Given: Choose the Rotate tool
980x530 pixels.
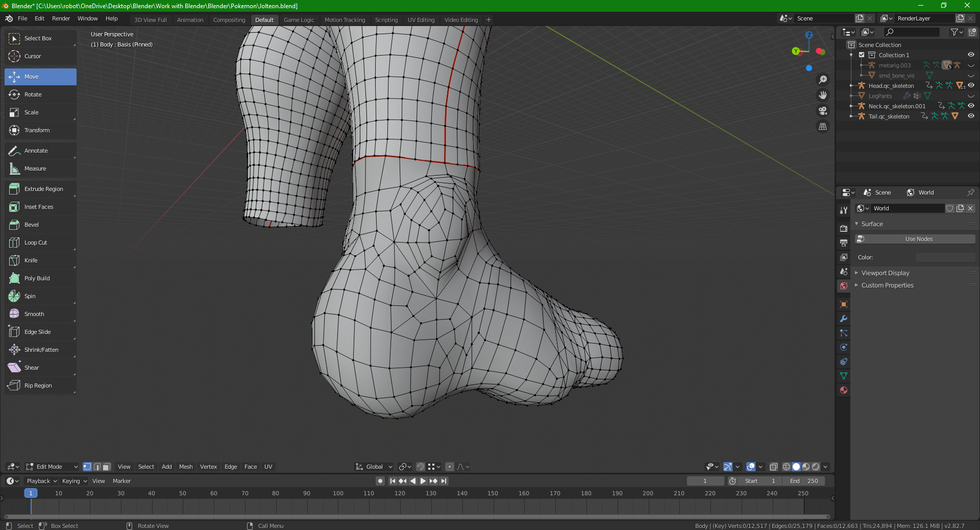Looking at the screenshot, I should (40, 94).
